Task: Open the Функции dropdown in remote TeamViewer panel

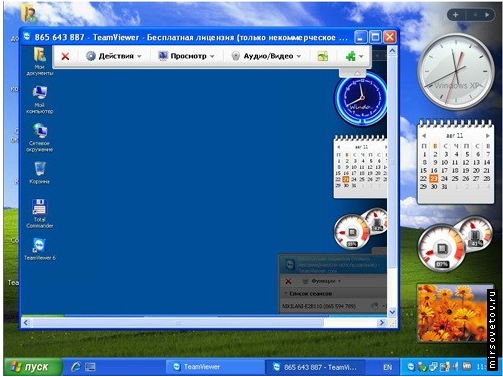Action: tap(322, 281)
